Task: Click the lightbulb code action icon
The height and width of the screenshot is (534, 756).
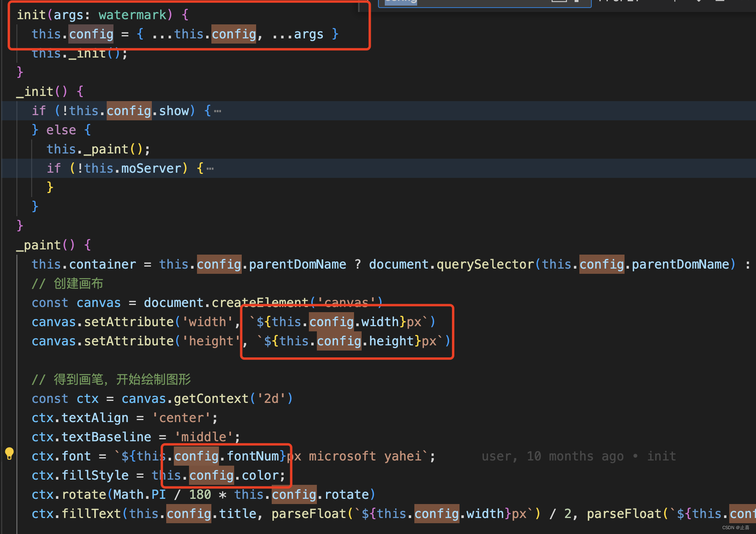Action: [9, 453]
